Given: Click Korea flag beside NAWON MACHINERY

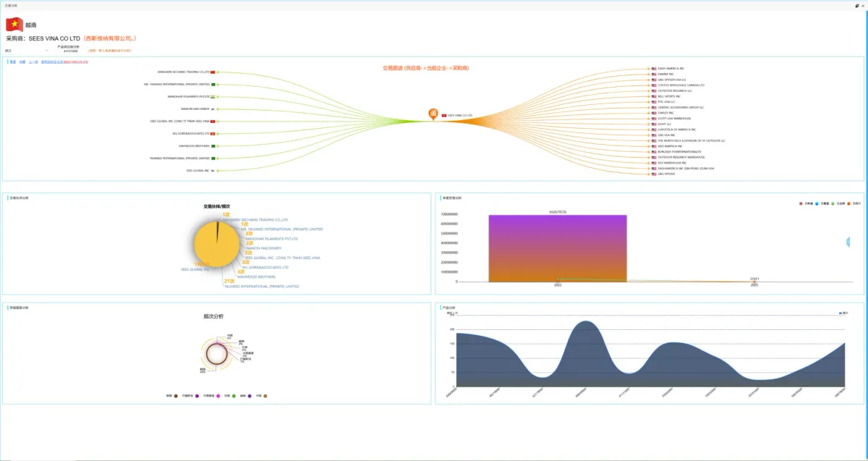Looking at the screenshot, I should coord(213,109).
